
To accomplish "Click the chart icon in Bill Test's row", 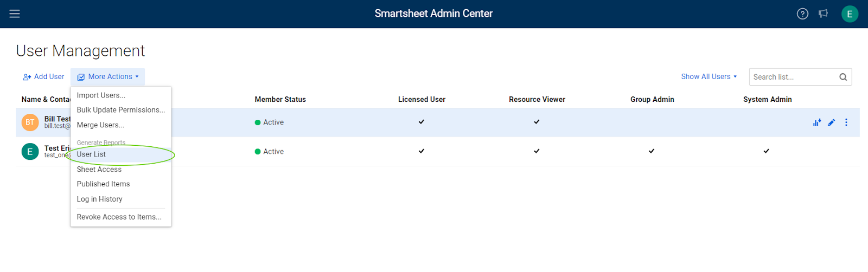I will [x=816, y=122].
